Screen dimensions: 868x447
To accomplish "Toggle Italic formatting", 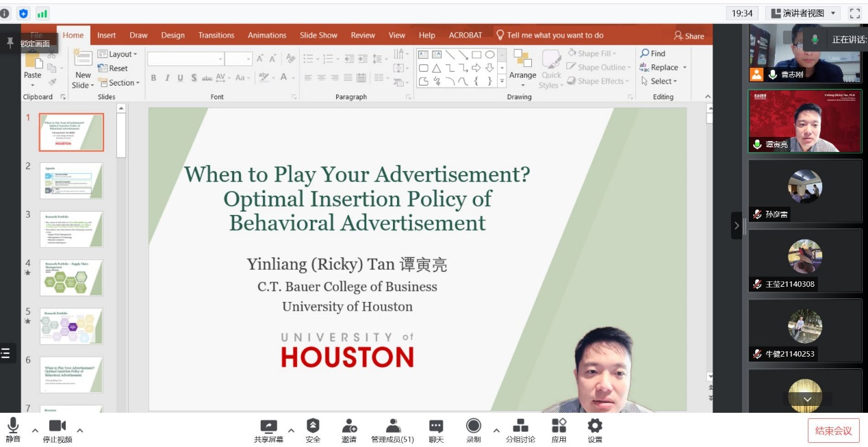I will 167,78.
